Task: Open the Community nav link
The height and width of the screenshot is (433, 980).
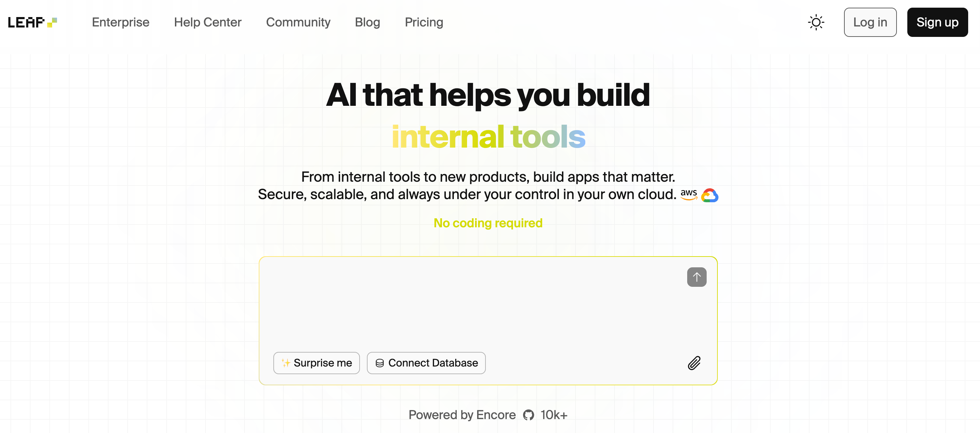Action: click(x=298, y=23)
